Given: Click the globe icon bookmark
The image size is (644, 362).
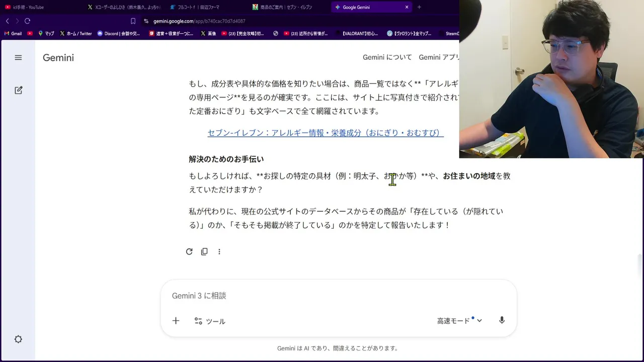Looking at the screenshot, I should [x=276, y=34].
